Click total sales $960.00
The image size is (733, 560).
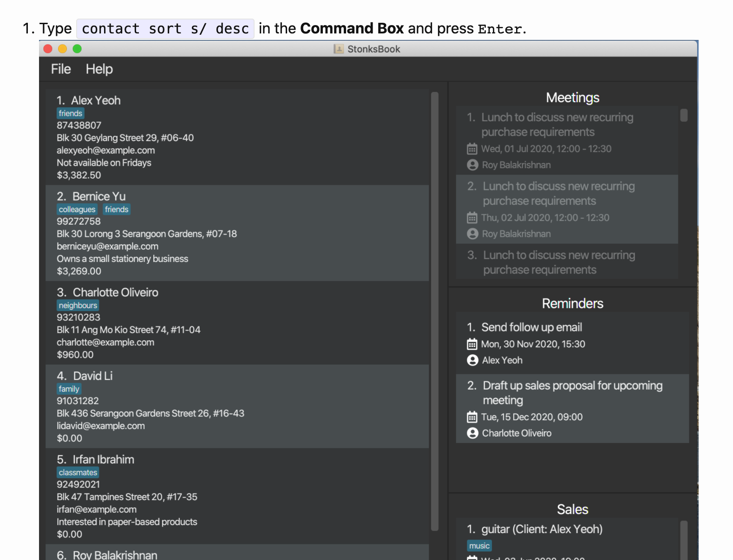75,355
